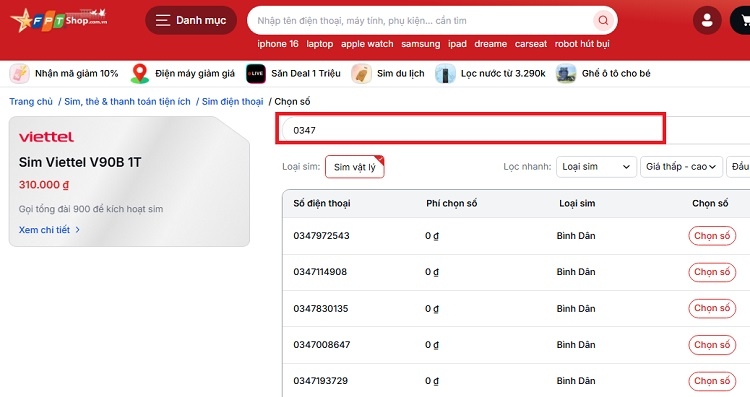Select the ipad search suggestion
The image size is (750, 397).
coord(457,44)
